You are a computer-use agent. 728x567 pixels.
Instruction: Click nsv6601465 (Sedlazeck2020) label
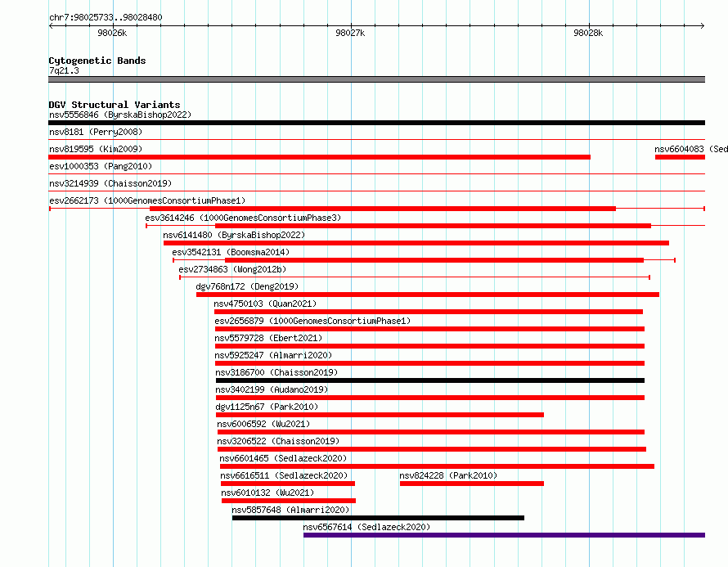283,458
